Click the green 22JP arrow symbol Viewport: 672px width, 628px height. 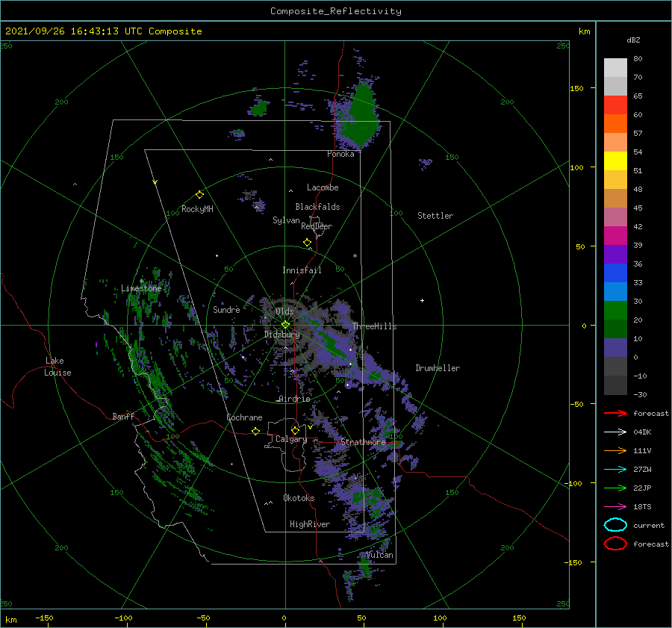pyautogui.click(x=615, y=488)
